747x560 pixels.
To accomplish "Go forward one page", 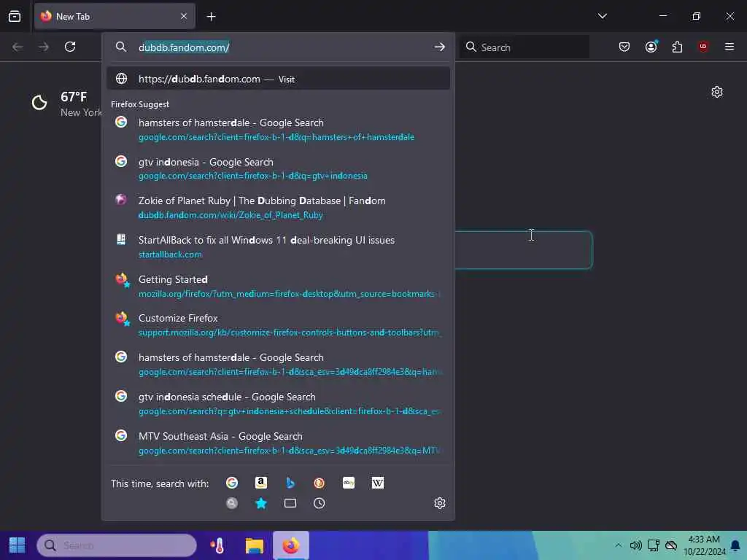I will 44,47.
